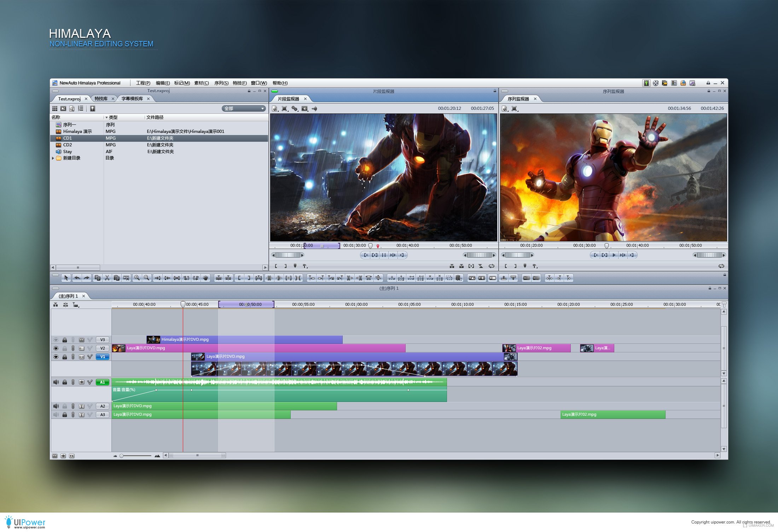The width and height of the screenshot is (778, 532).
Task: Toggle the lock on audio track A2
Action: coord(65,406)
